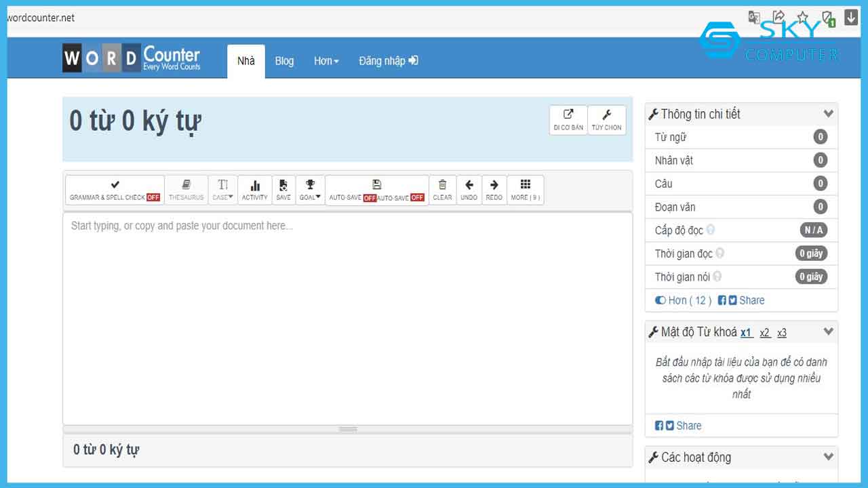Toggle the Auto-Save option on
Viewport: 868px width, 488px height.
click(x=377, y=190)
